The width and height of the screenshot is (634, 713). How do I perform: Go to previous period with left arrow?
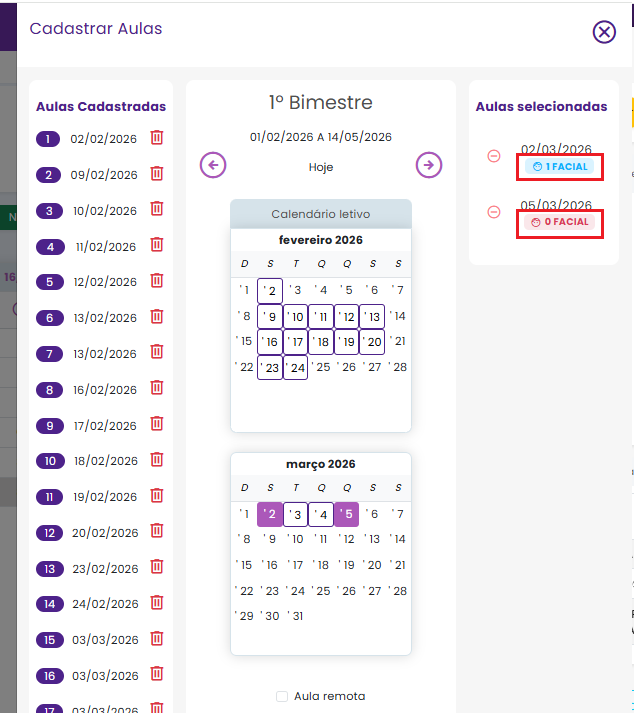coord(213,165)
